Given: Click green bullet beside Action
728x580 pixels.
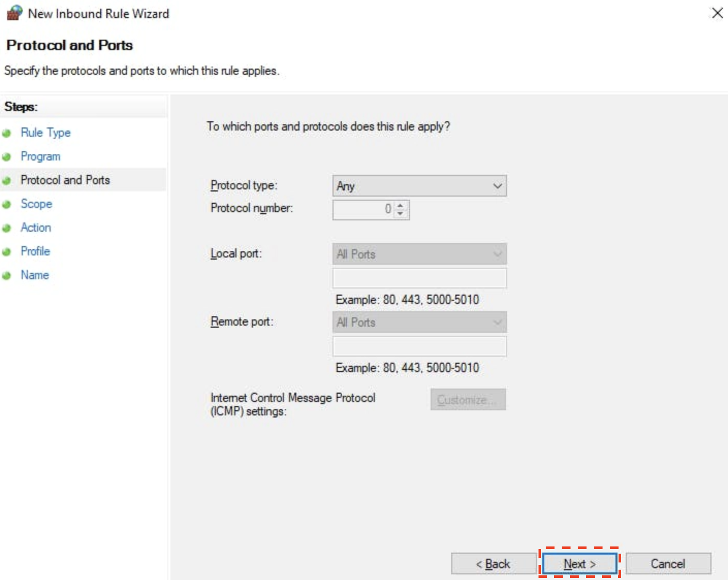Looking at the screenshot, I should 7,228.
